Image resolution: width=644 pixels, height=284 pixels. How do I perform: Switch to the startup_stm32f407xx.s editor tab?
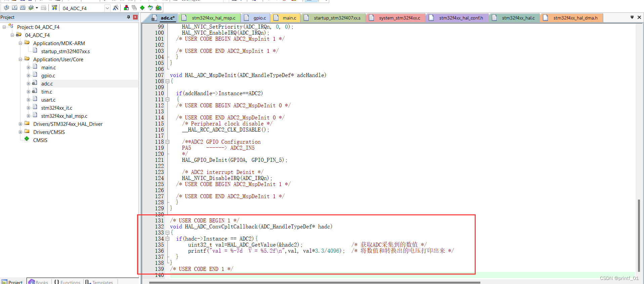pyautogui.click(x=333, y=18)
